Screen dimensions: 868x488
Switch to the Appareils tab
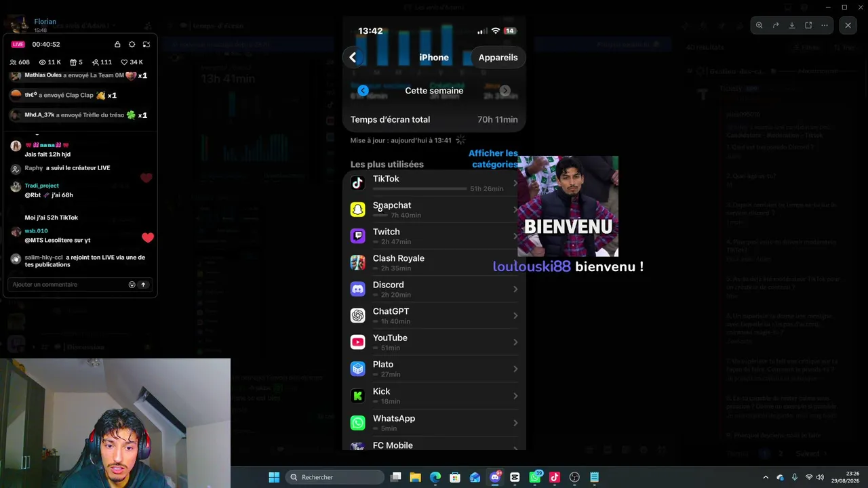tap(498, 58)
